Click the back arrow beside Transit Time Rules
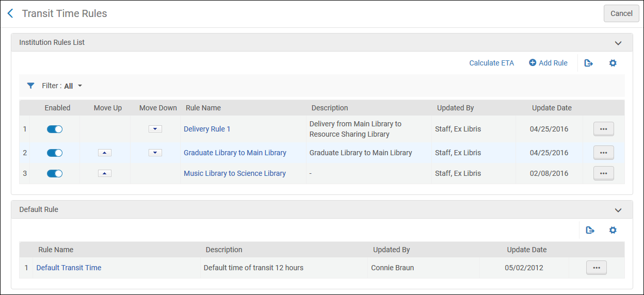644x295 pixels. [10, 14]
